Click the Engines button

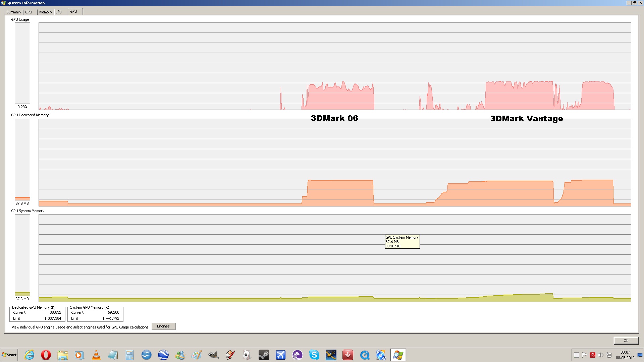point(163,326)
